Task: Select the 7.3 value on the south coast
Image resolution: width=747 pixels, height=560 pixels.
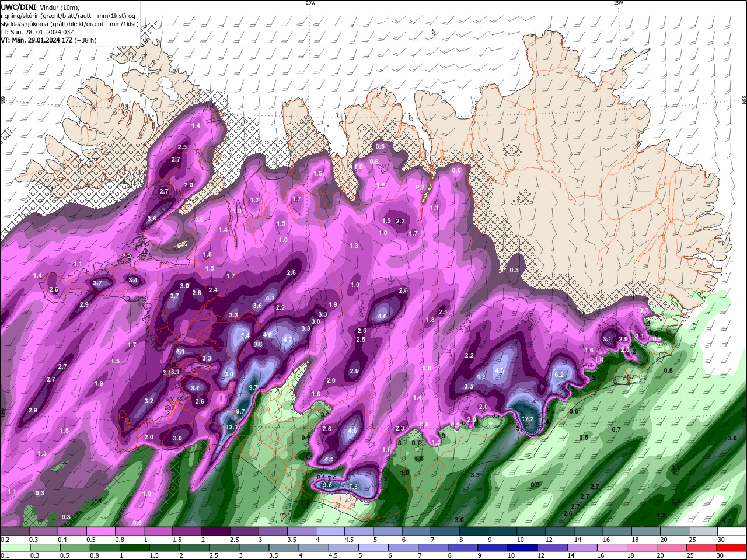Action: [x=353, y=487]
